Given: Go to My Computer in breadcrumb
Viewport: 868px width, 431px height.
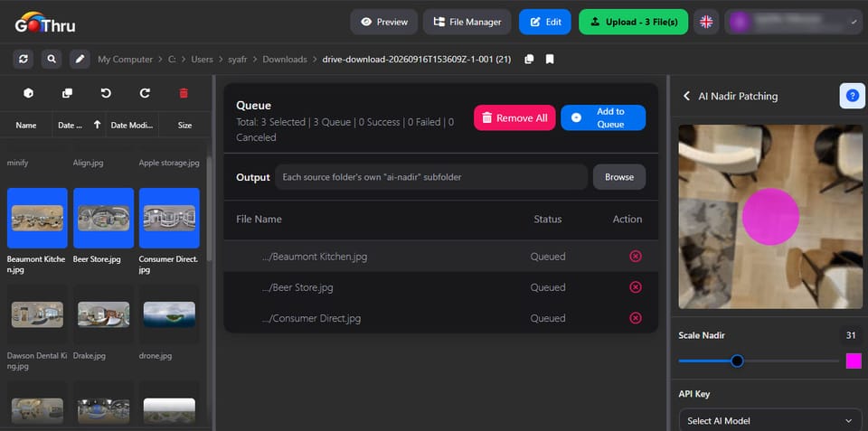Looking at the screenshot, I should pos(125,60).
